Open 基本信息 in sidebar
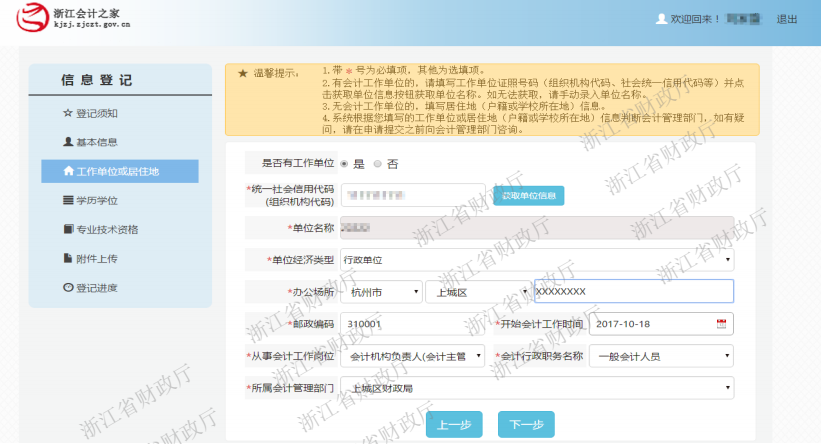This screenshot has width=821, height=444. (96, 142)
